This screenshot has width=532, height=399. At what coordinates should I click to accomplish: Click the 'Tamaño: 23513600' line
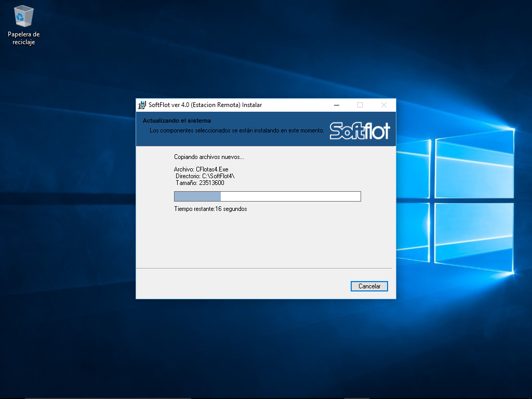click(x=200, y=183)
